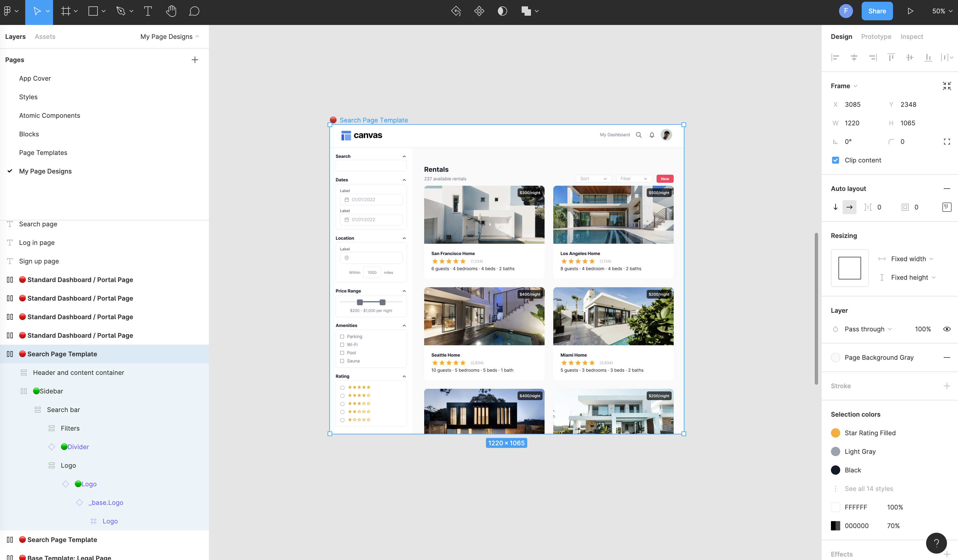Select the Text tool in toolbar
The image size is (958, 560).
148,11
